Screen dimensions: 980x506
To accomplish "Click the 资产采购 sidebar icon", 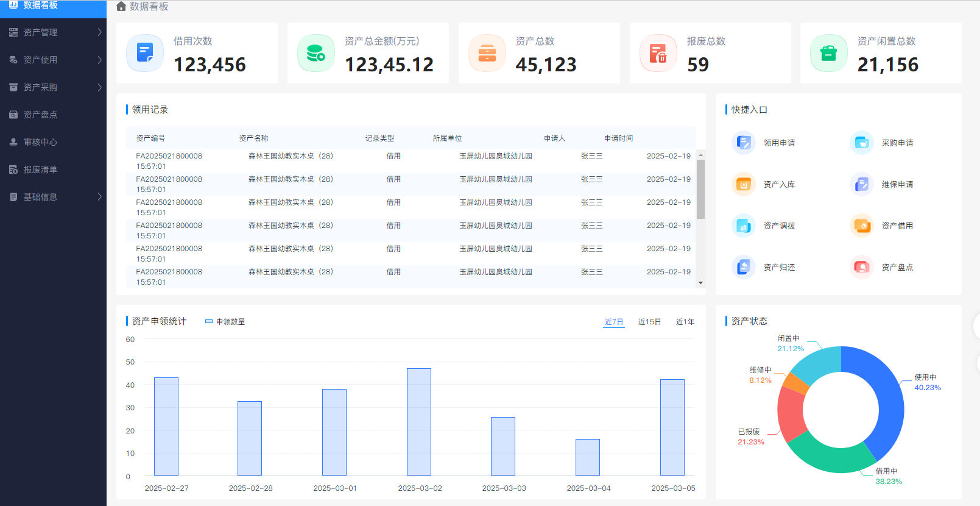I will 13,87.
